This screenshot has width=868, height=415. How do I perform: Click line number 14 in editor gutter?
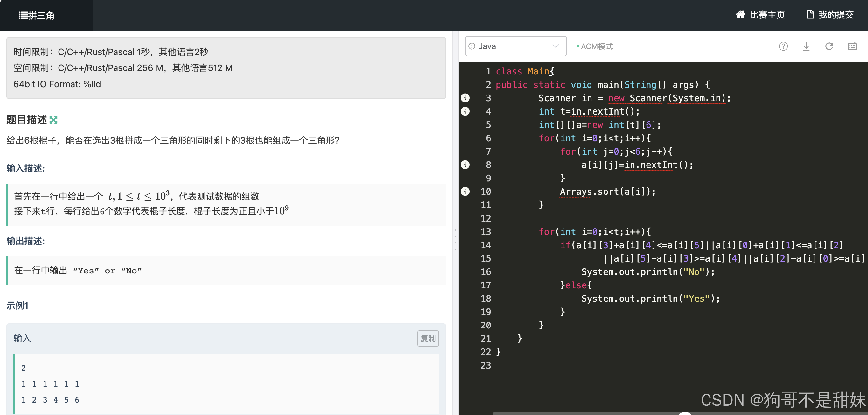(x=486, y=245)
